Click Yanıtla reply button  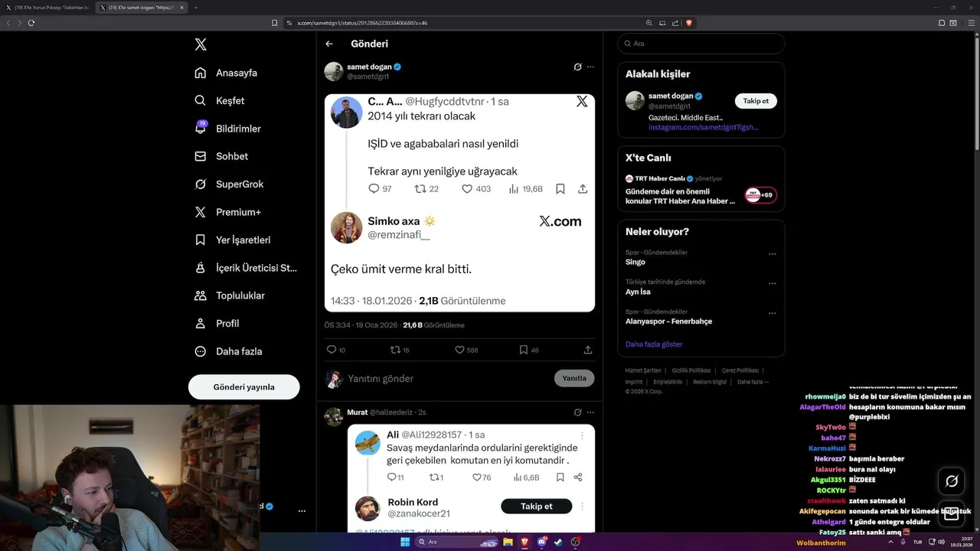574,378
